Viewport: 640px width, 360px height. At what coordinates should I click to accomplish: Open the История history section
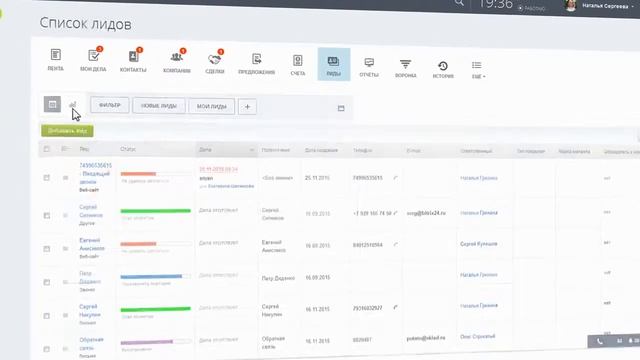pyautogui.click(x=443, y=69)
